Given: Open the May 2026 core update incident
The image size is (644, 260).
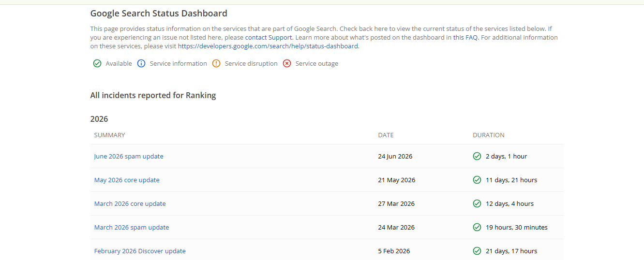Looking at the screenshot, I should point(127,180).
